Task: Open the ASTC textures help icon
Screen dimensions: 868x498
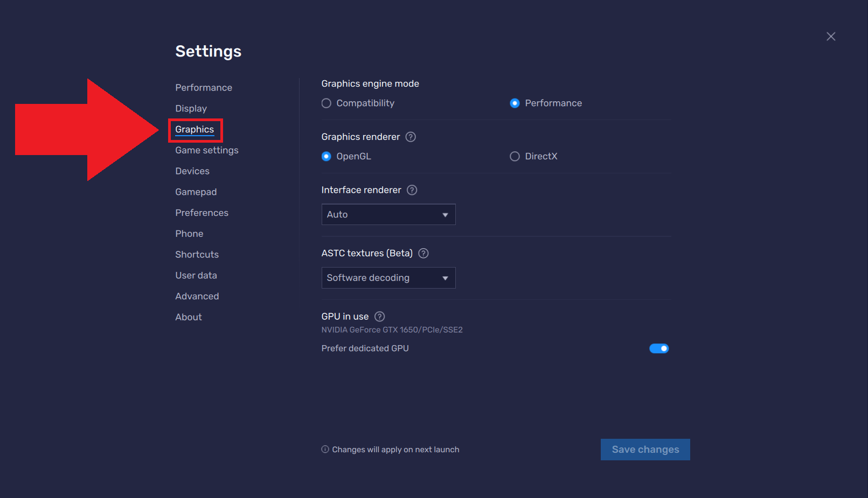Action: pyautogui.click(x=423, y=253)
